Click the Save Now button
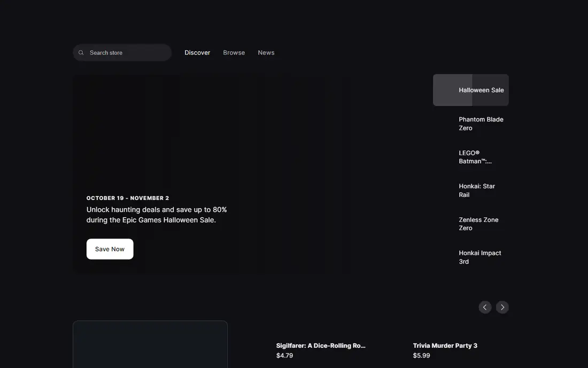Image resolution: width=588 pixels, height=368 pixels. point(110,249)
